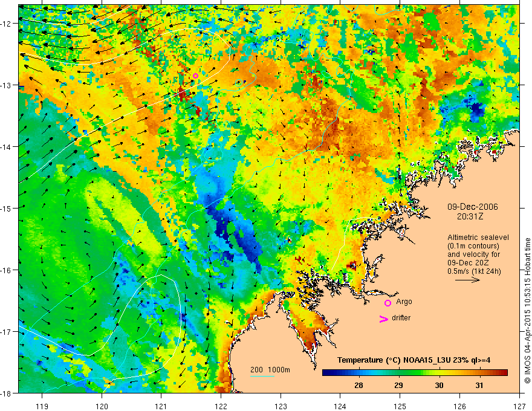Viewport: 532px width, 411px height.
Task: Click the -13 latitude axis label
Action: pyautogui.click(x=6, y=85)
